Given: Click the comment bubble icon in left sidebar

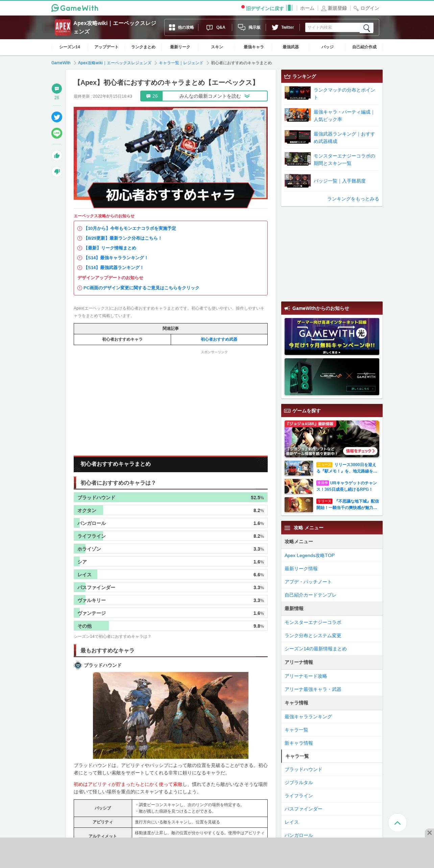Looking at the screenshot, I should pyautogui.click(x=57, y=89).
